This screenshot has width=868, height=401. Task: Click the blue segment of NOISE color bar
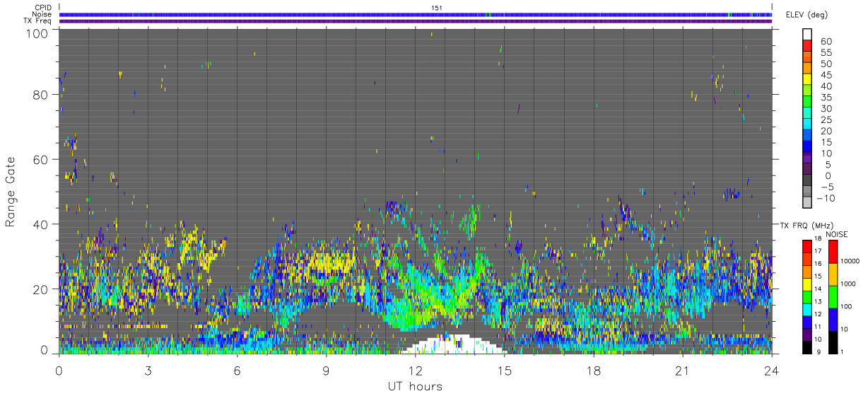[833, 319]
